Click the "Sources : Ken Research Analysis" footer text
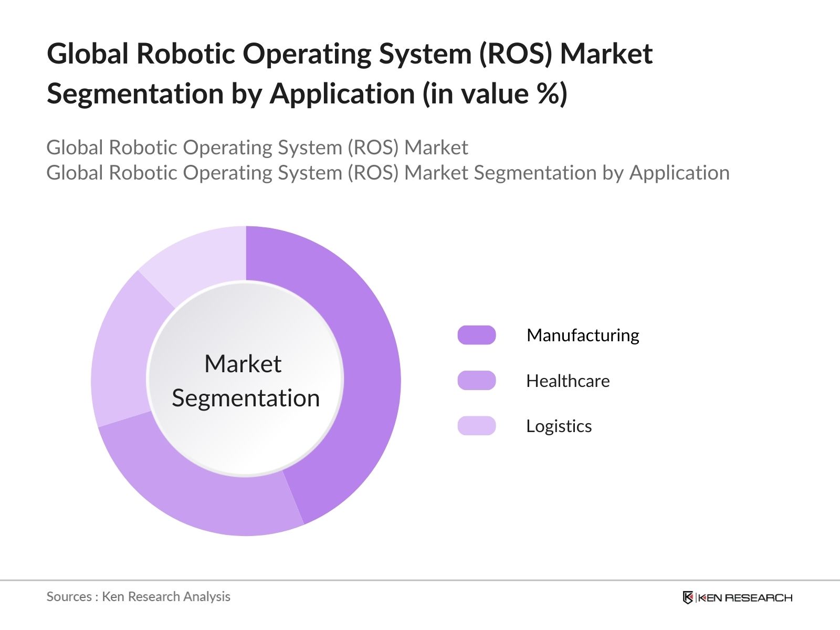This screenshot has height=630, width=840. click(138, 596)
